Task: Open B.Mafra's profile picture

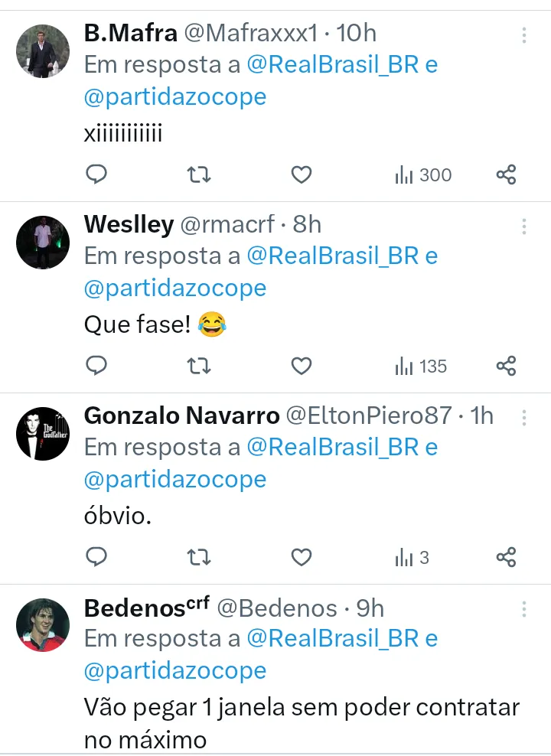Action: [x=43, y=51]
